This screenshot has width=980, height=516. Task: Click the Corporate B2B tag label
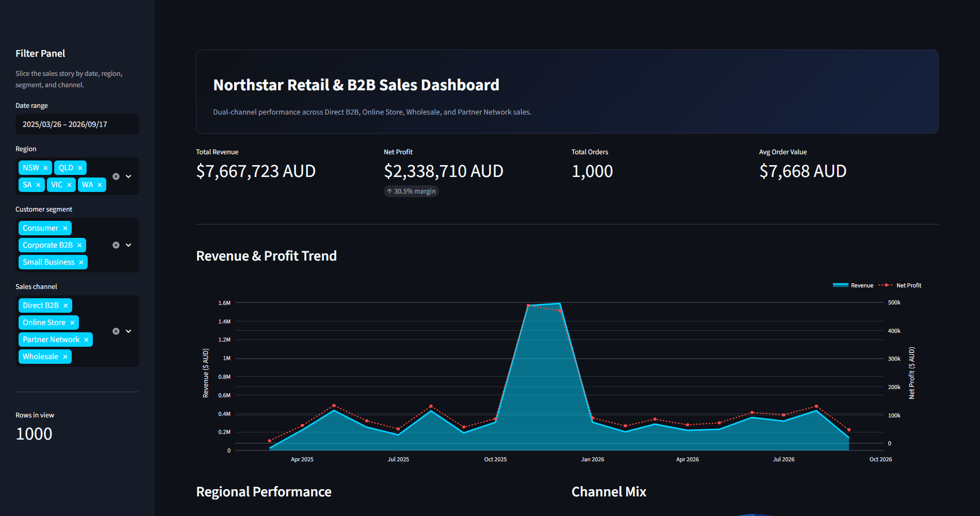tap(47, 245)
